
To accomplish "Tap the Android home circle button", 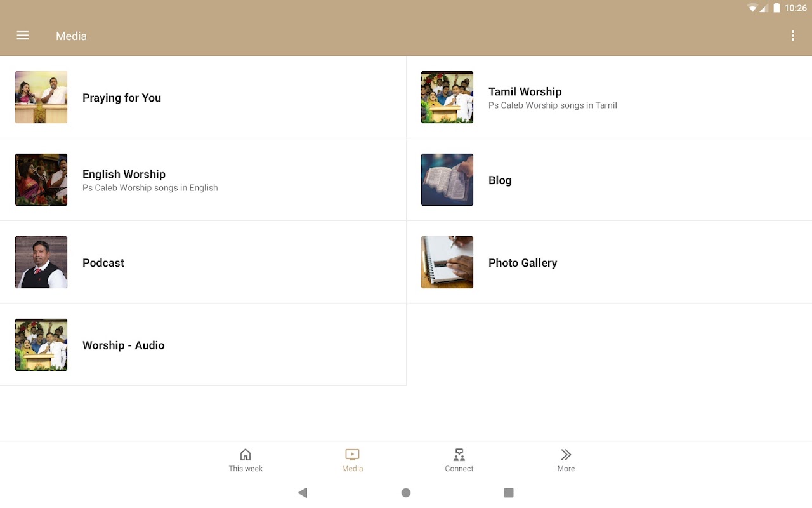I will pyautogui.click(x=406, y=493).
